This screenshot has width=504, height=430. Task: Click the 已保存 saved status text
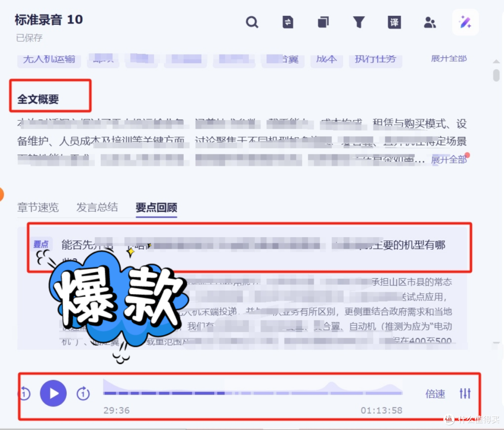click(29, 38)
